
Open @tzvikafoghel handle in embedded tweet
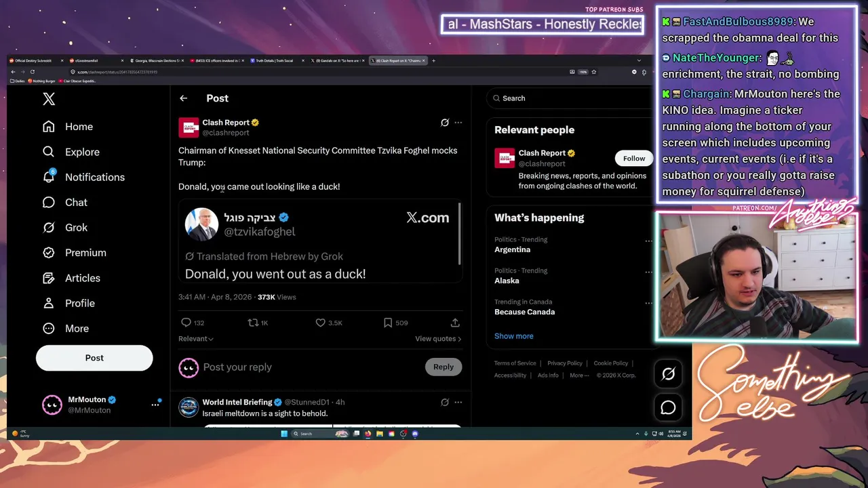tap(260, 232)
